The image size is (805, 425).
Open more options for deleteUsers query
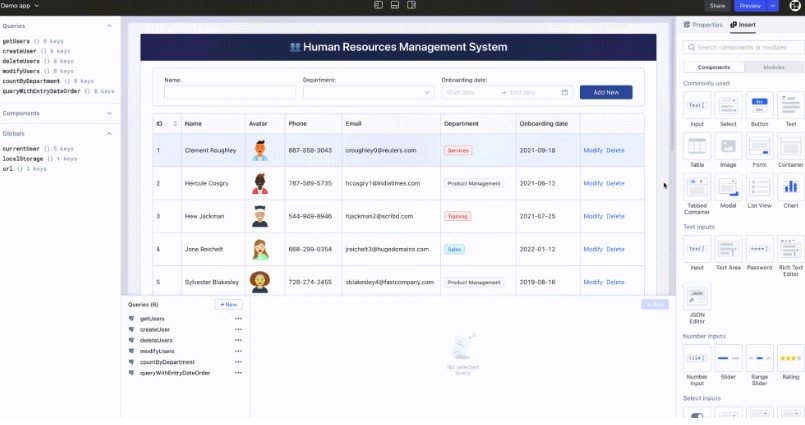click(x=238, y=340)
